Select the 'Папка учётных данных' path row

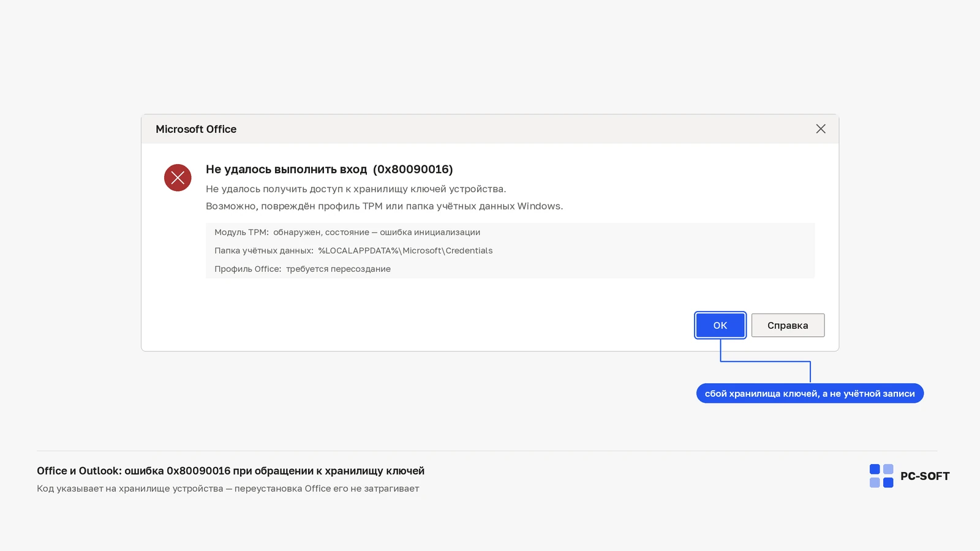pos(353,250)
